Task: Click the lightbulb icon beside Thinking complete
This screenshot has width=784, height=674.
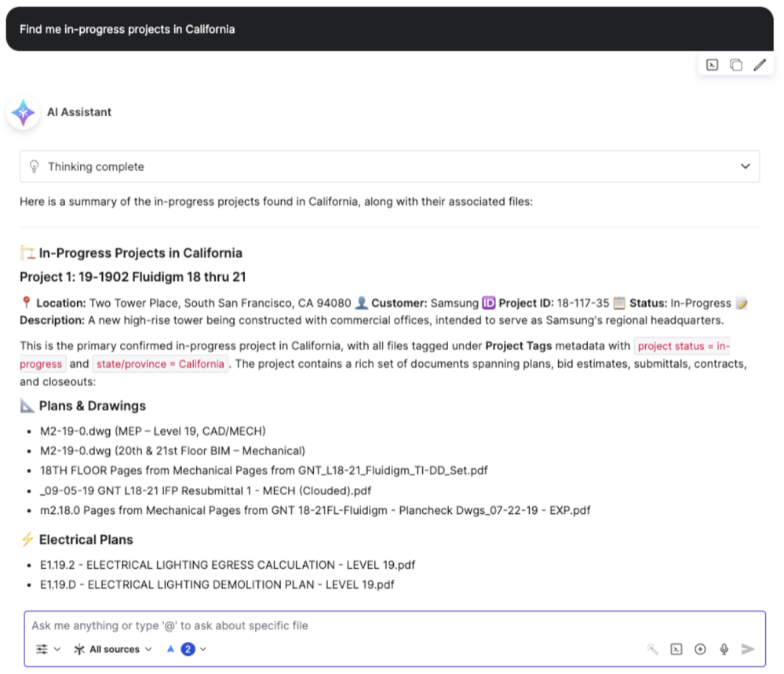Action: pos(34,166)
